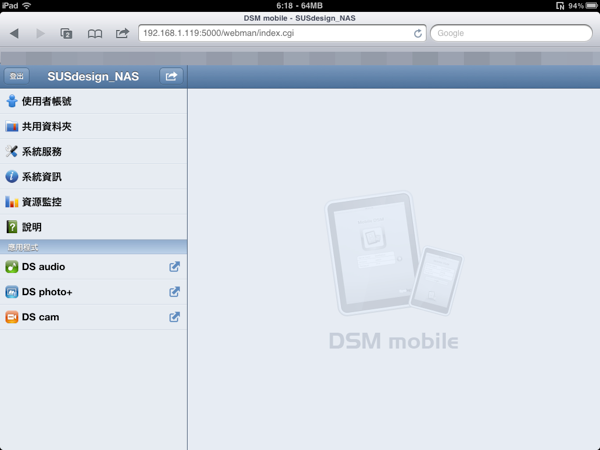Image resolution: width=600 pixels, height=450 pixels.
Task: Go back with the Safari back arrow
Action: [x=14, y=33]
